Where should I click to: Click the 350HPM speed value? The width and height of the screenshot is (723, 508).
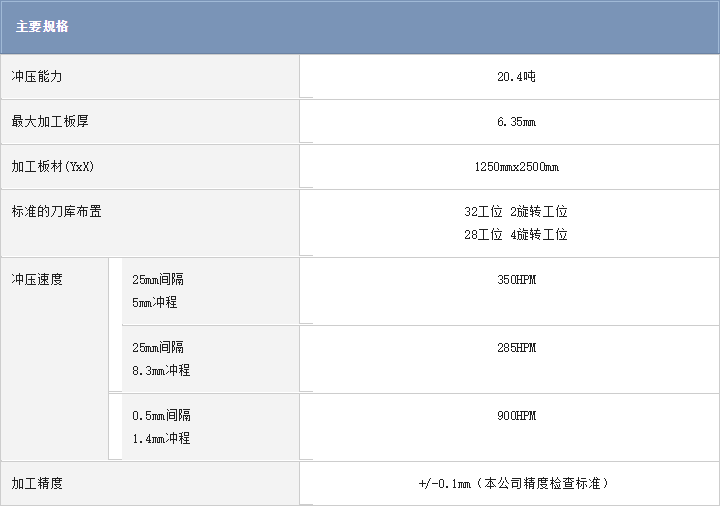(x=516, y=280)
